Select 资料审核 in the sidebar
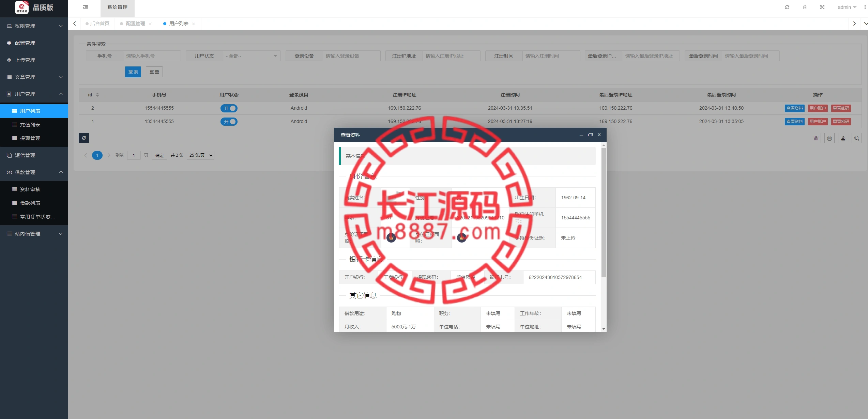 tap(34, 189)
